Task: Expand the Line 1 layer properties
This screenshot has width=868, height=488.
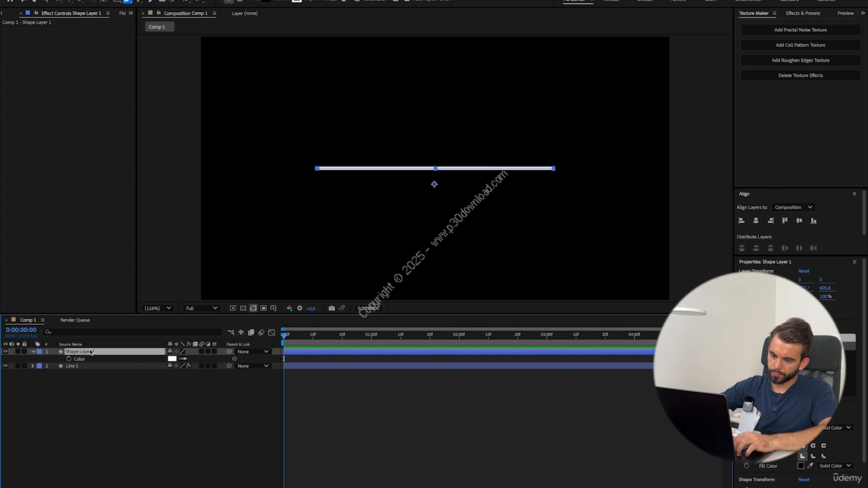Action: (x=33, y=366)
